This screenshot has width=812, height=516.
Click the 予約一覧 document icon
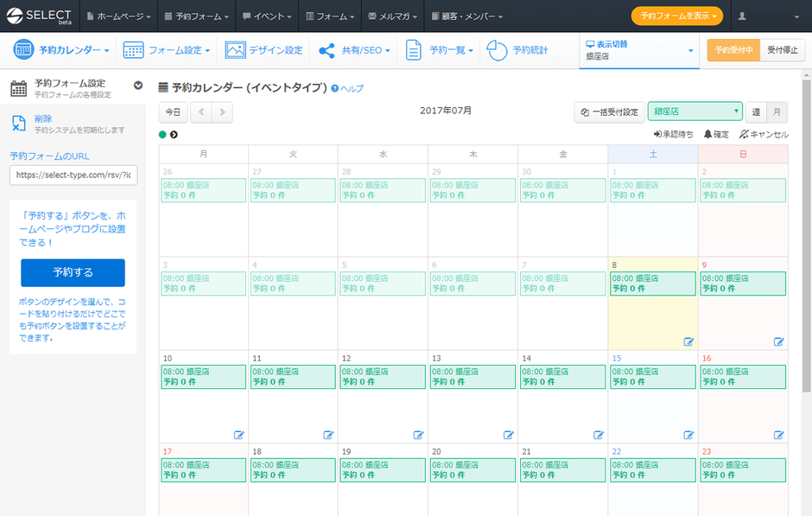pos(414,50)
